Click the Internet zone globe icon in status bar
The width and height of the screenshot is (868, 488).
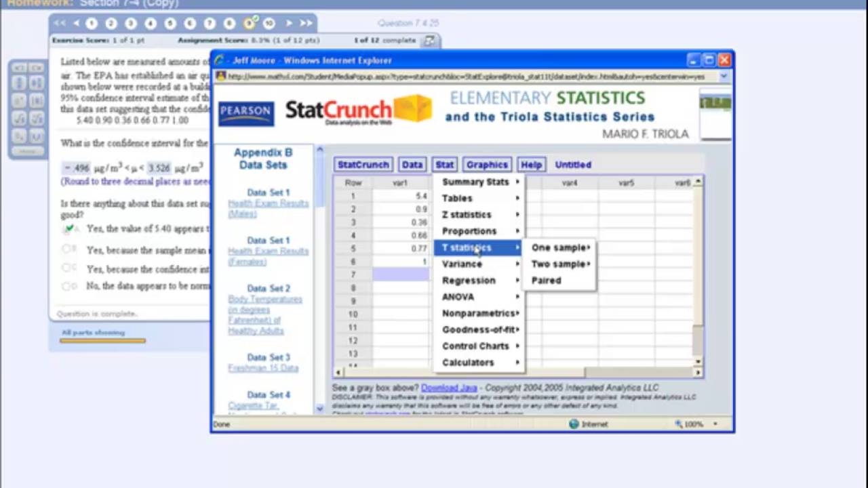pyautogui.click(x=574, y=424)
